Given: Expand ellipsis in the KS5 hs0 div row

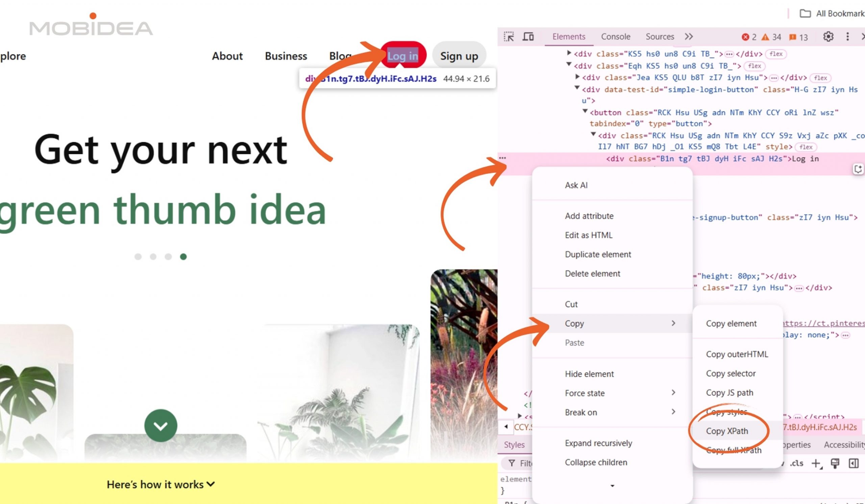Looking at the screenshot, I should (x=729, y=54).
